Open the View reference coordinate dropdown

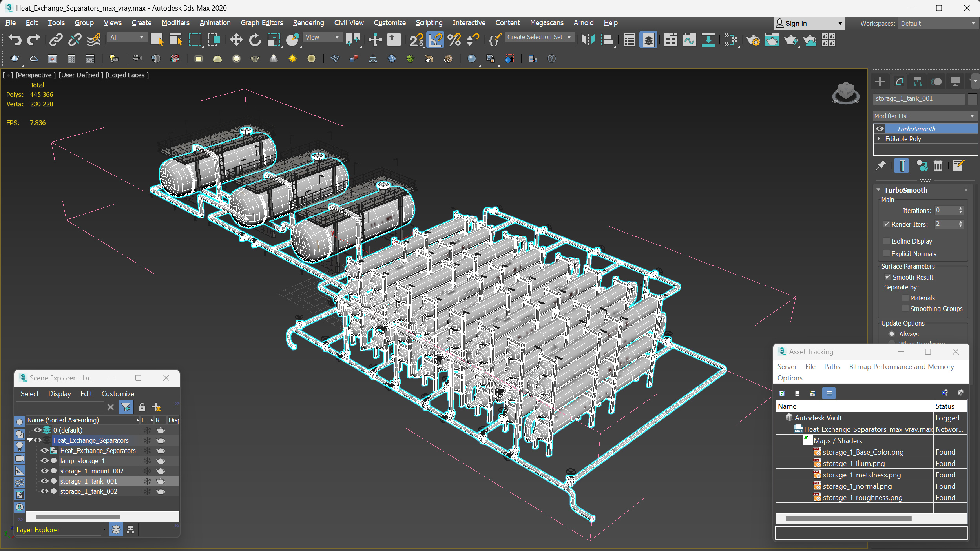[323, 37]
